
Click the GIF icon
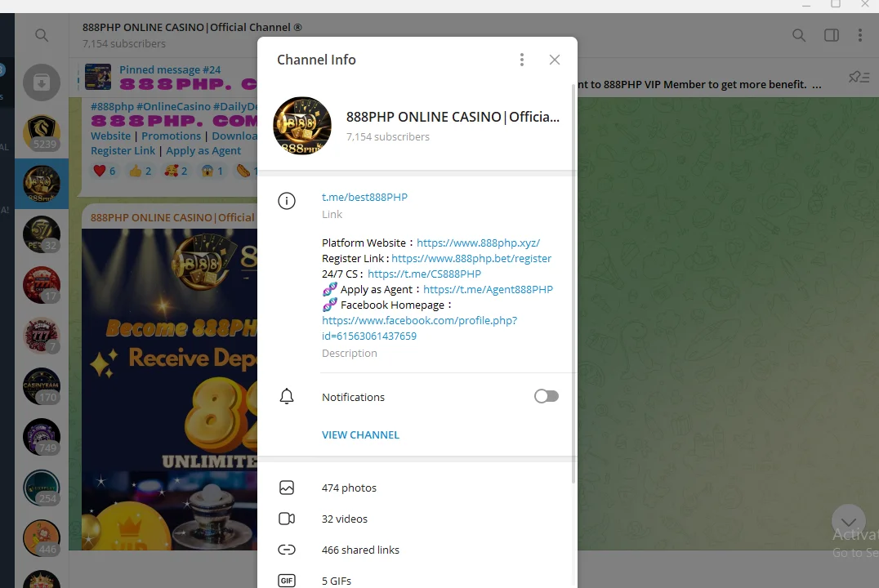coord(287,581)
